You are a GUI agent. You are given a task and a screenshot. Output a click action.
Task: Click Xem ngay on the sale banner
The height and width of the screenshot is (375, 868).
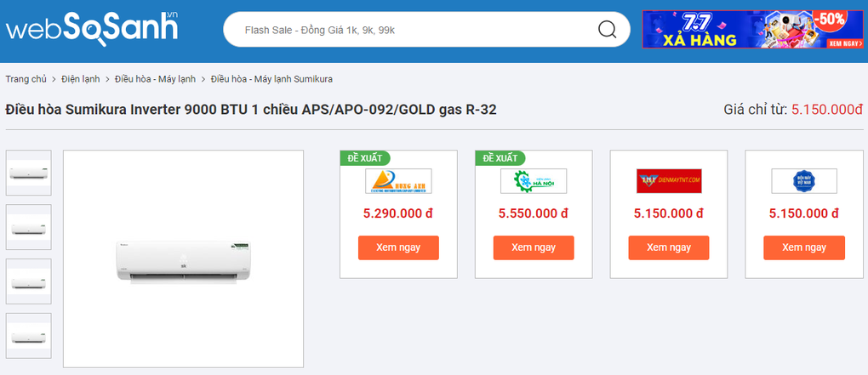pyautogui.click(x=845, y=43)
